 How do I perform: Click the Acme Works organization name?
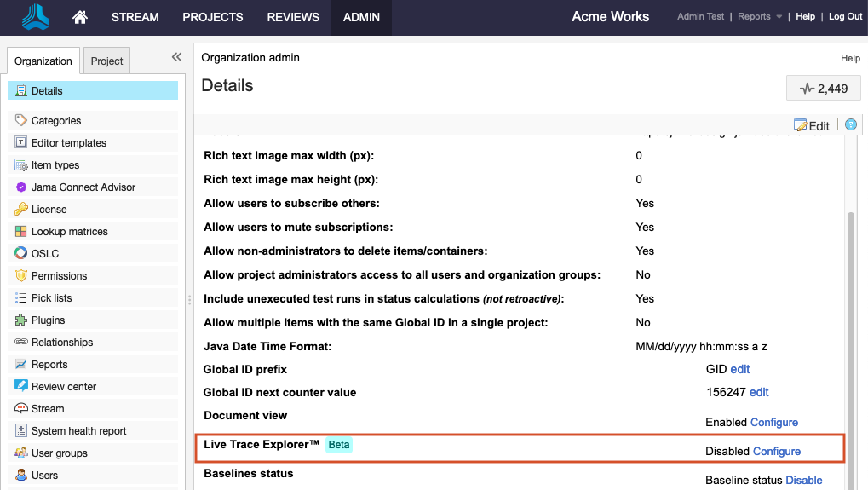click(610, 16)
